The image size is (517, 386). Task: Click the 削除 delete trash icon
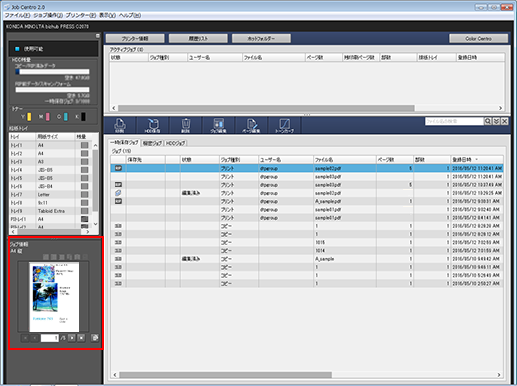pos(186,125)
